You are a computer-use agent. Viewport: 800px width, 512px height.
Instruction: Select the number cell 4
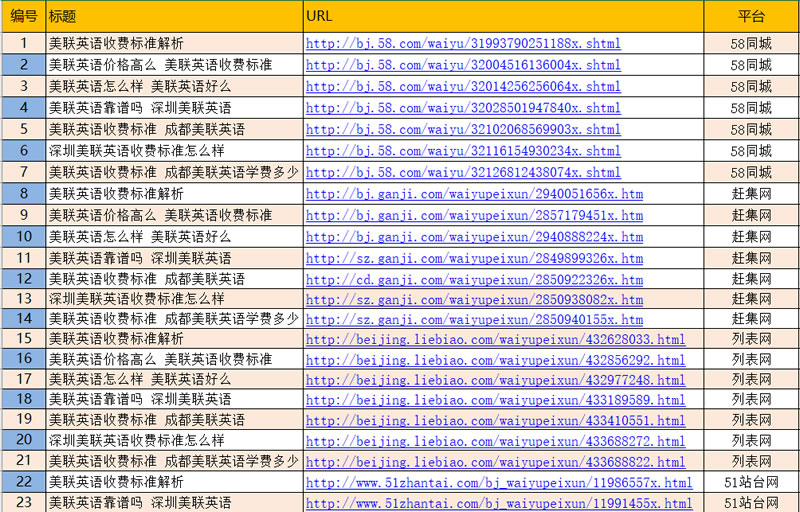click(x=24, y=108)
